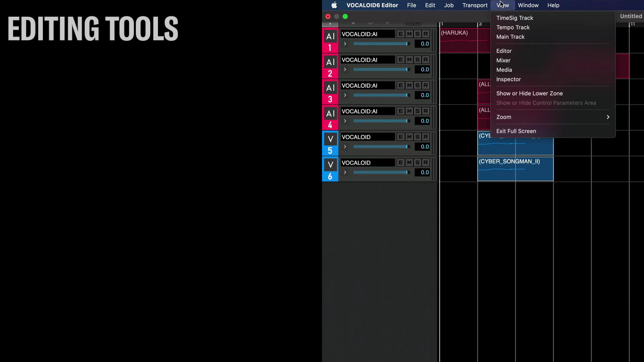Viewport: 644px width, 362px height.
Task: Toggle R button on track 4
Action: [x=426, y=111]
